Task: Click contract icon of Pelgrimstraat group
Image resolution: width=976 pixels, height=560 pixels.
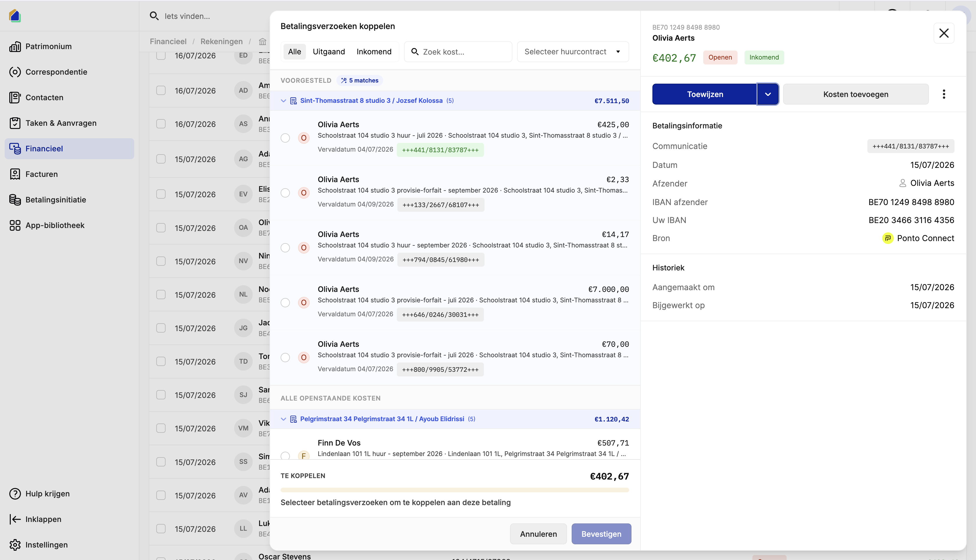Action: (293, 419)
